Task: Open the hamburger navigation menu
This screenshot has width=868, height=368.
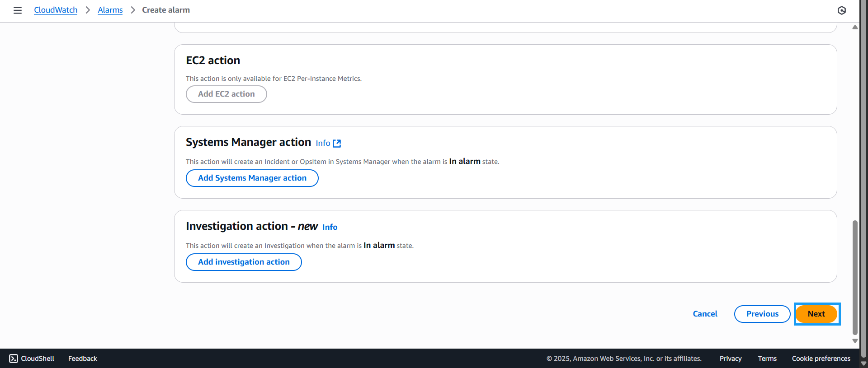Action: 18,10
